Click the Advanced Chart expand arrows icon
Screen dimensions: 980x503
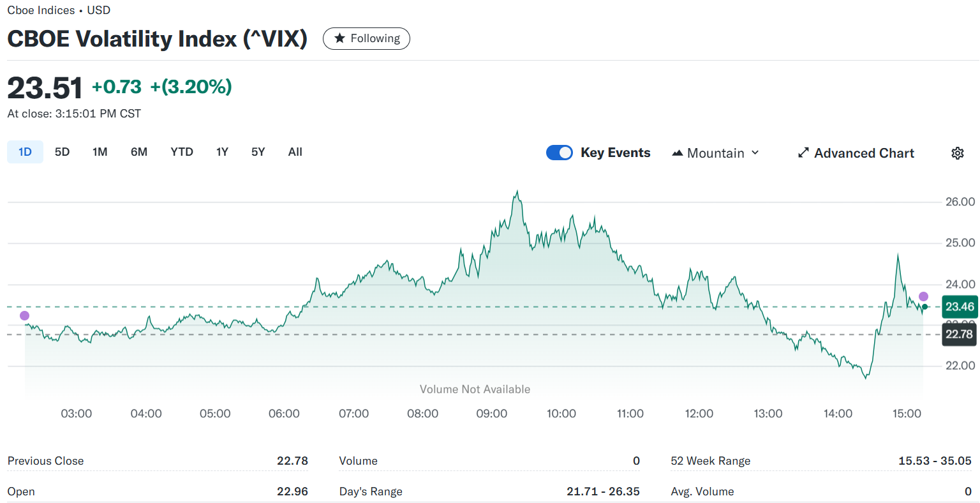[x=803, y=153]
